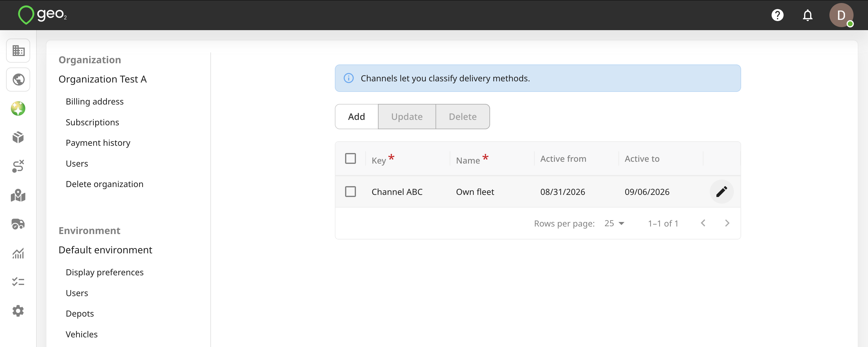Go to the previous table page
868x347 pixels.
[x=703, y=223]
